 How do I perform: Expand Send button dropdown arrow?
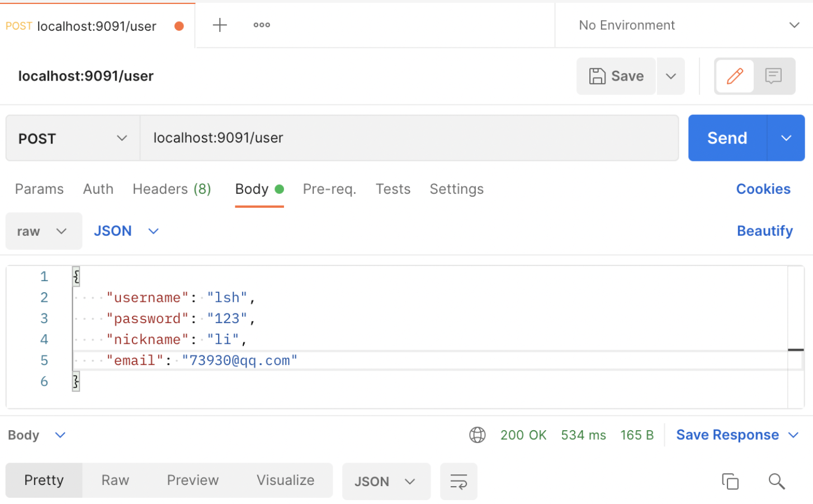coord(786,138)
